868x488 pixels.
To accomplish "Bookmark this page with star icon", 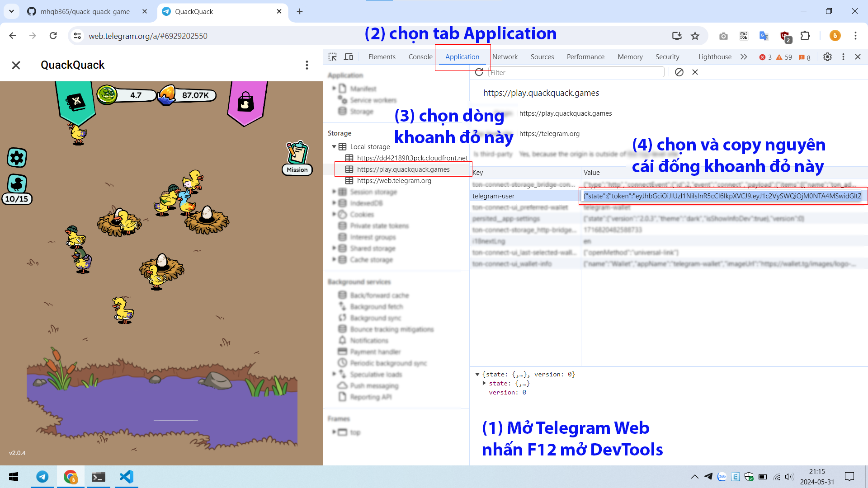I will click(x=695, y=36).
